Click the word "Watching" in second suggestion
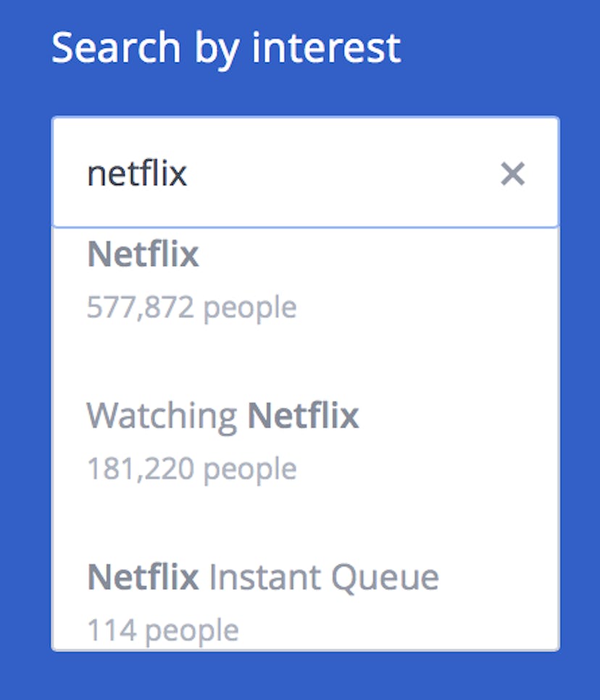 click(x=162, y=416)
